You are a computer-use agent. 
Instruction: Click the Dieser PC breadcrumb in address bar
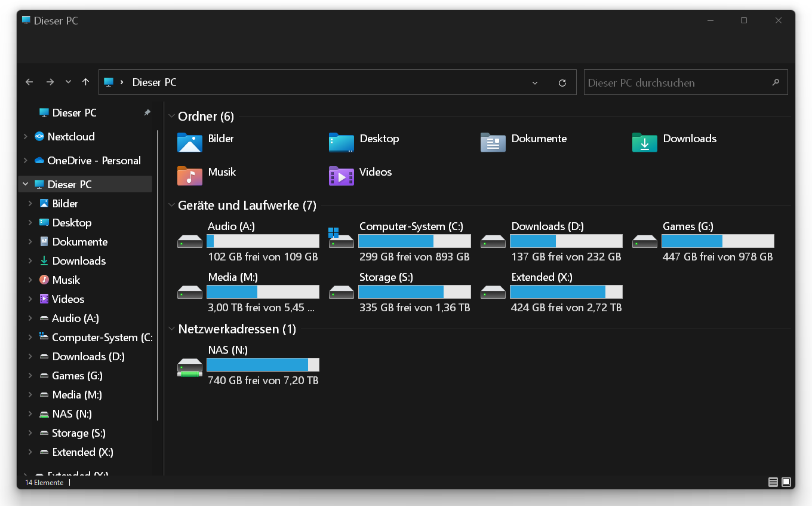pyautogui.click(x=154, y=82)
